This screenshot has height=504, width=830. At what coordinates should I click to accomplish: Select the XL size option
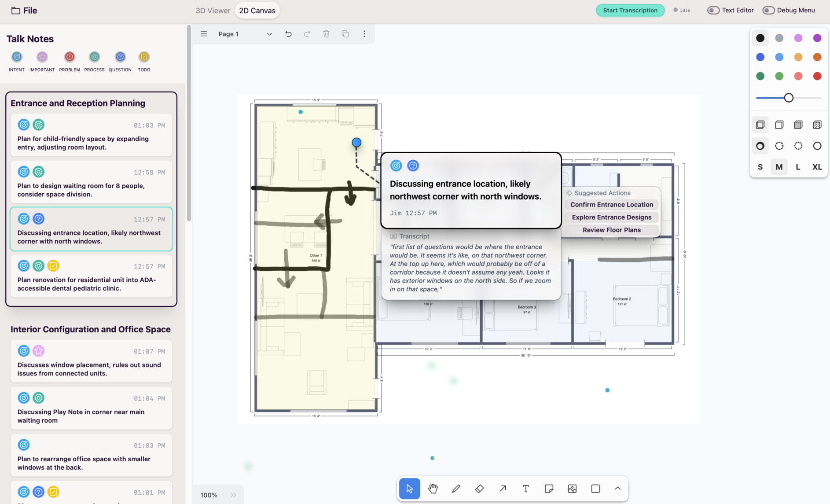[x=817, y=167]
